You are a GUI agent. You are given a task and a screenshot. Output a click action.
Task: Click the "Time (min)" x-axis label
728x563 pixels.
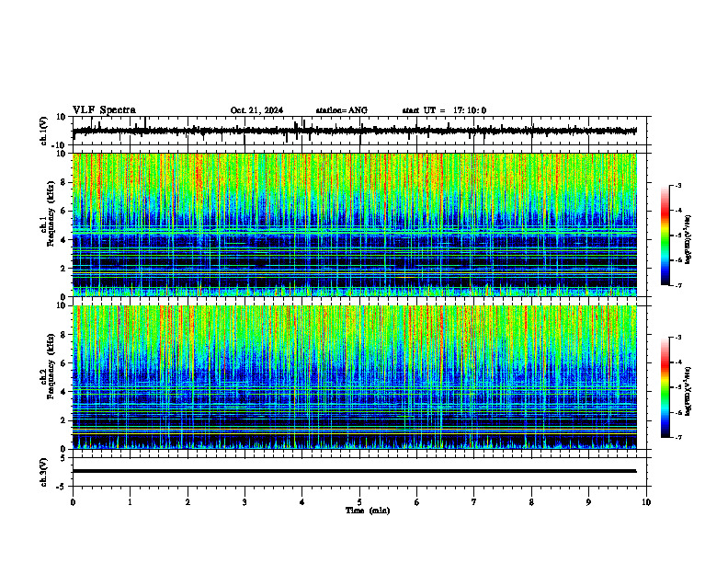[x=368, y=511]
